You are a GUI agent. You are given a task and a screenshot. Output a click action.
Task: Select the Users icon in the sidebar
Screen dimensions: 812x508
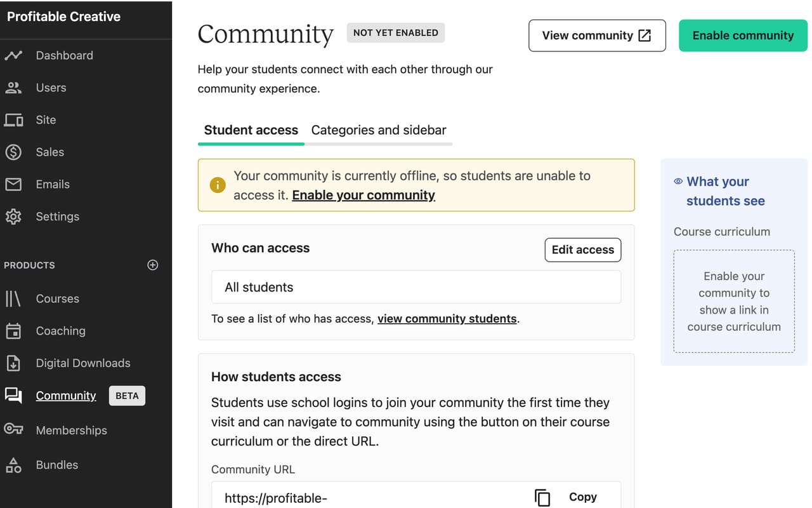click(x=14, y=88)
